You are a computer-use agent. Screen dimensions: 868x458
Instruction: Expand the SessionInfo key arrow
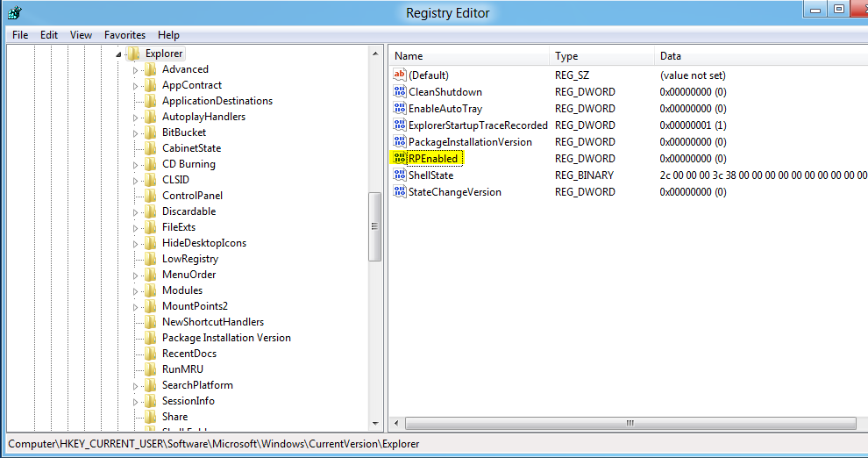pyautogui.click(x=136, y=402)
